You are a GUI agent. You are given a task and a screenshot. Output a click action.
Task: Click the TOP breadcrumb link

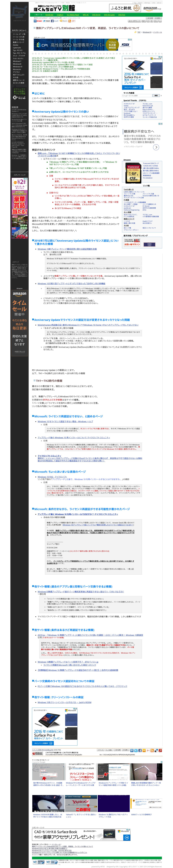(139, 32)
